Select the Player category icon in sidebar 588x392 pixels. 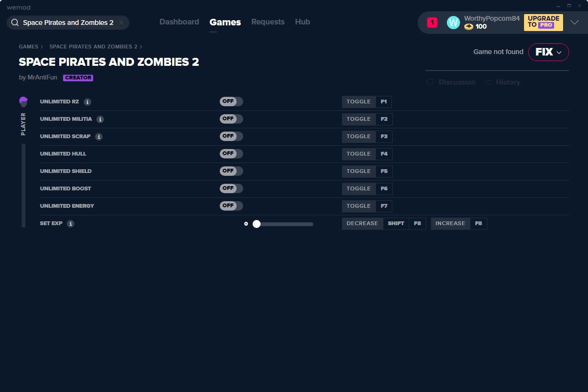pyautogui.click(x=24, y=102)
